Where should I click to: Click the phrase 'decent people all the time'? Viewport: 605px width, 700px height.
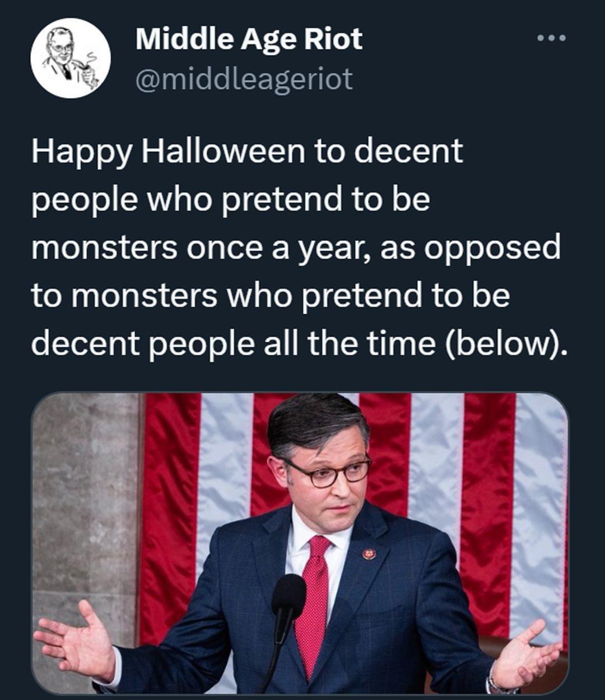coord(234,344)
